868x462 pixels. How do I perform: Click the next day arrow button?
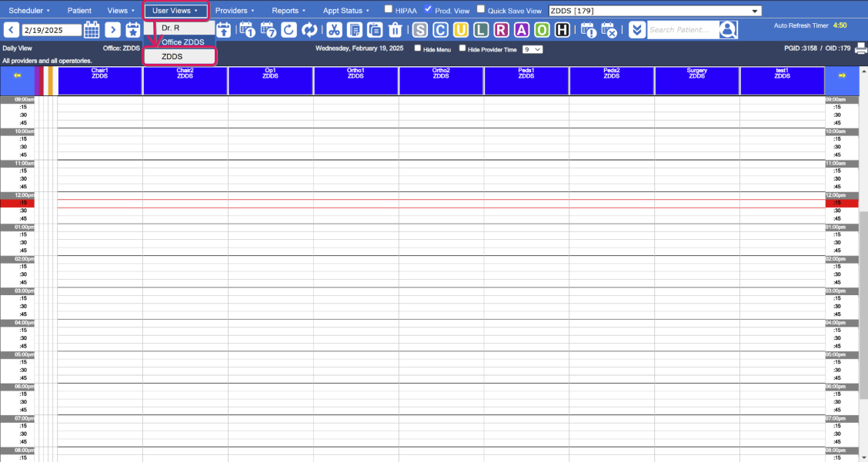113,29
